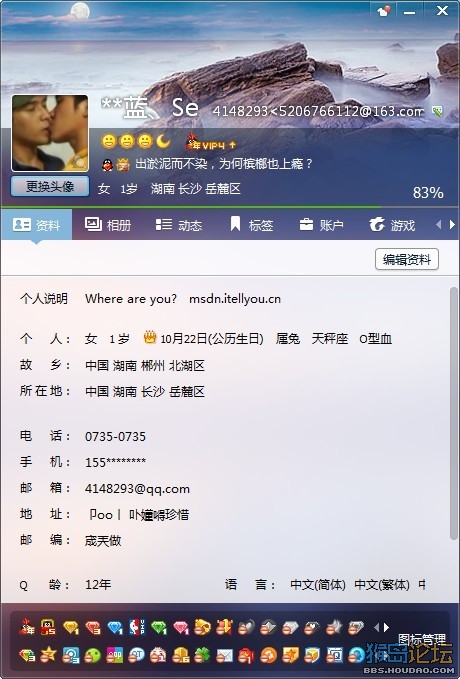Expand more profile tabs with right arrow

(x=452, y=224)
